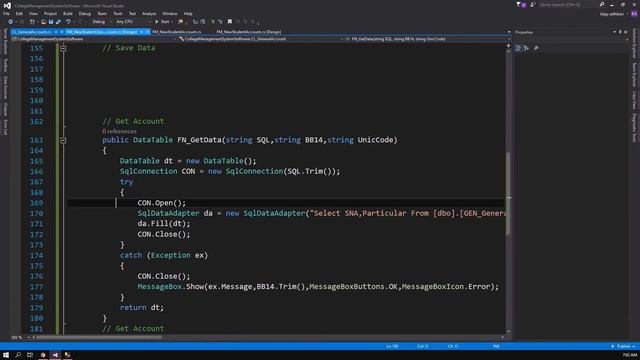640x360 pixels.
Task: Open the File menu
Action: pos(6,13)
